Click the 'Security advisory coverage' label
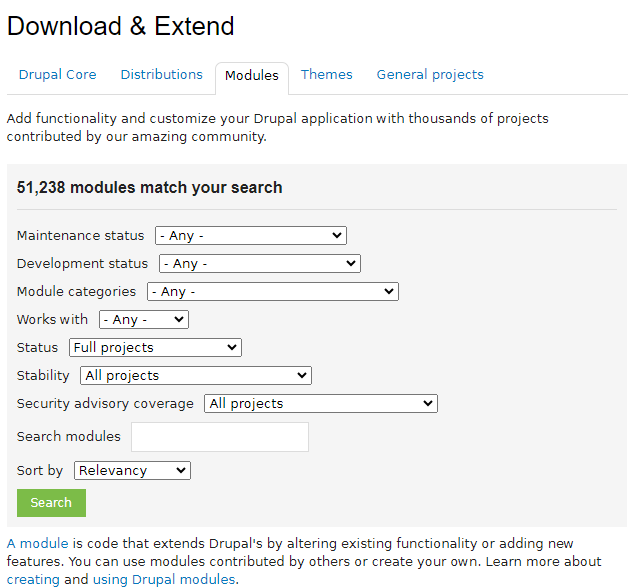Viewport: 628px width, 588px height. coord(105,404)
